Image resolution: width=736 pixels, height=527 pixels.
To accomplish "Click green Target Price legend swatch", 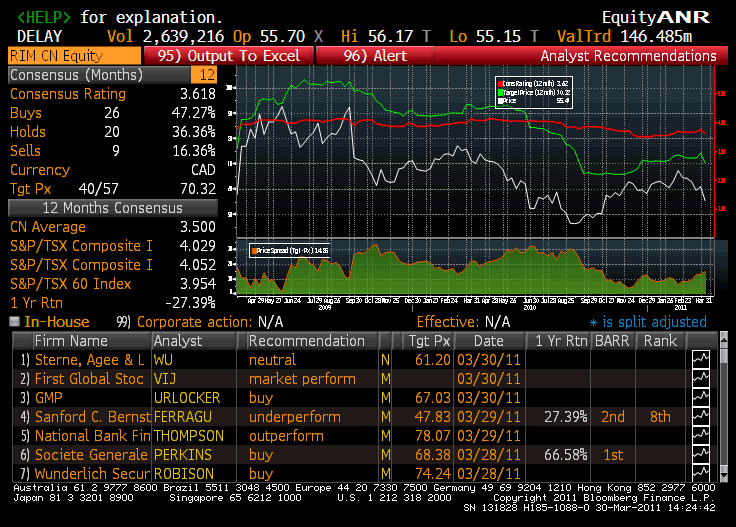I will [x=500, y=92].
